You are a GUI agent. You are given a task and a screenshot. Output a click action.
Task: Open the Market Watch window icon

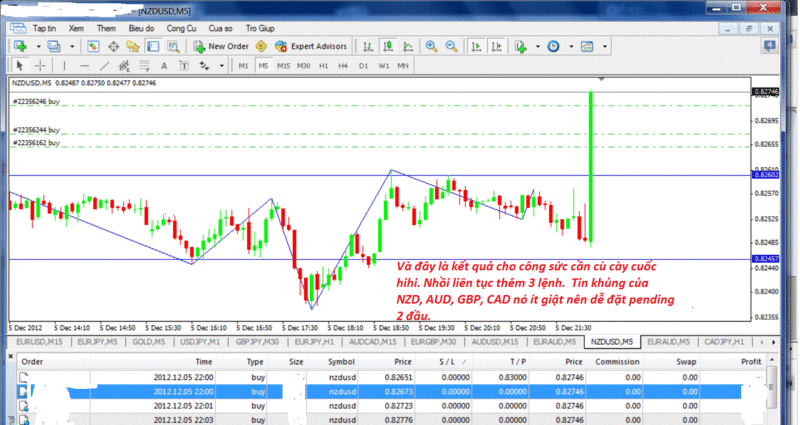click(x=93, y=46)
